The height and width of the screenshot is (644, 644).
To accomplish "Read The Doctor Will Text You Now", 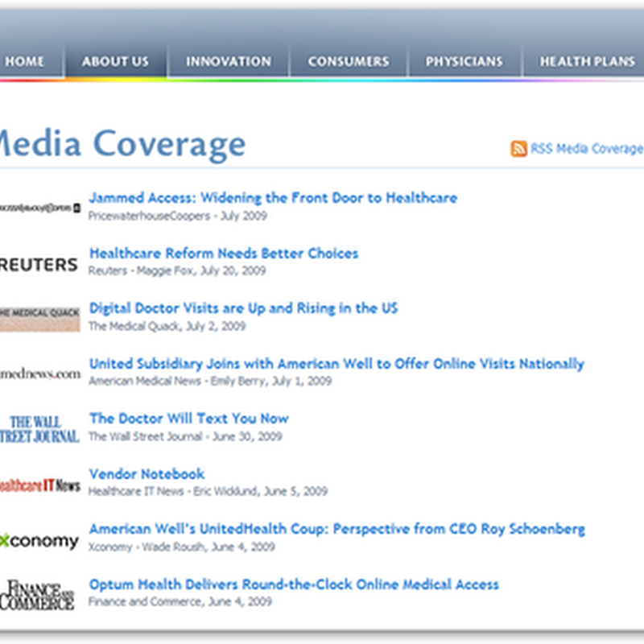I will pyautogui.click(x=189, y=419).
